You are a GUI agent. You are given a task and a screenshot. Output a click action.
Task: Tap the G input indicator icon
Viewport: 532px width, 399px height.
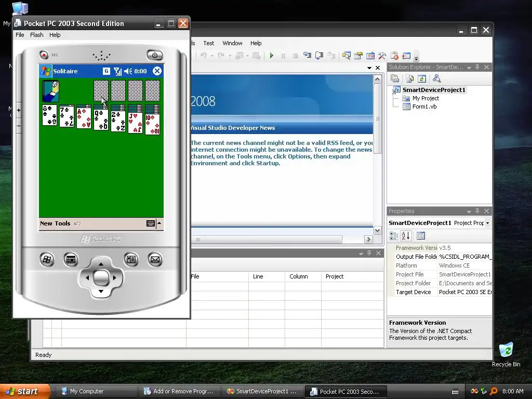(106, 71)
